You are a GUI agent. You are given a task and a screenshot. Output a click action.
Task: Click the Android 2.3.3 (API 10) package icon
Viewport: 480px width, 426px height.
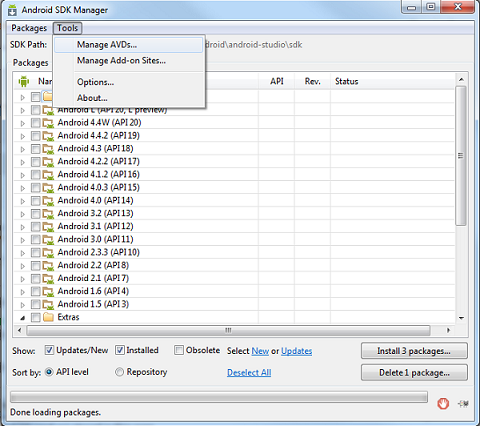48,252
